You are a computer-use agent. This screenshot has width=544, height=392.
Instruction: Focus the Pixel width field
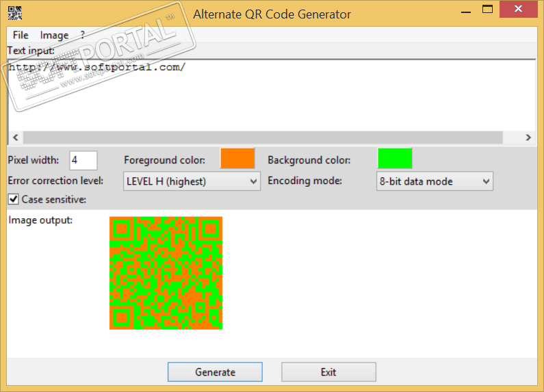click(83, 160)
